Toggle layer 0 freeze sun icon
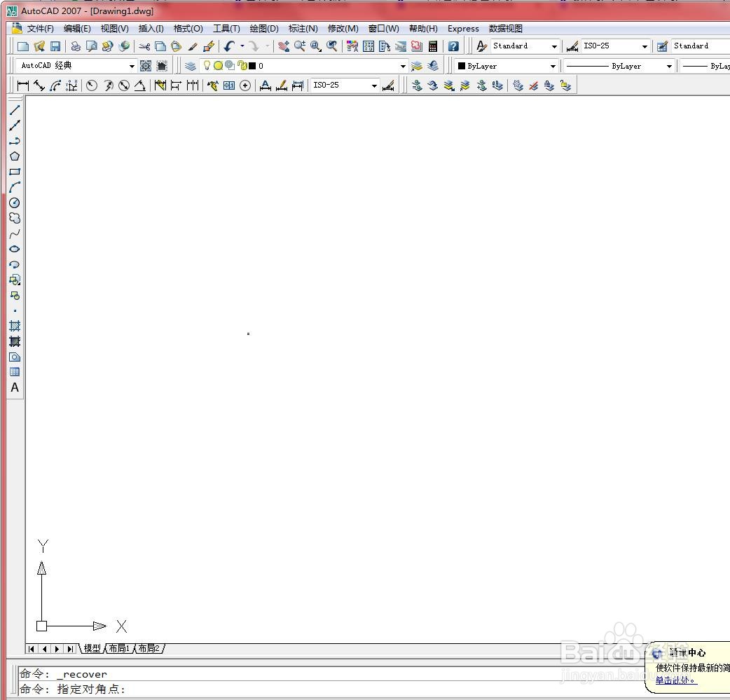Image resolution: width=730 pixels, height=700 pixels. 218,66
